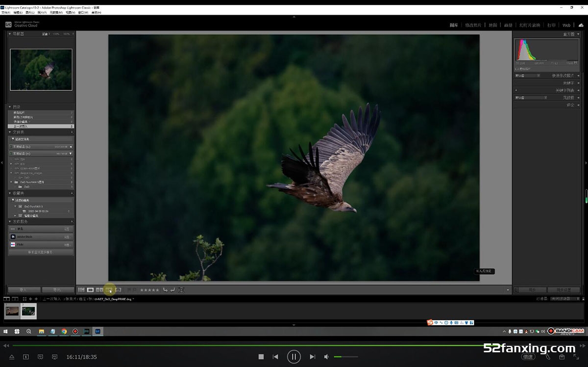Expand the 评论 comments panel
This screenshot has height=367, width=588.
(x=578, y=105)
